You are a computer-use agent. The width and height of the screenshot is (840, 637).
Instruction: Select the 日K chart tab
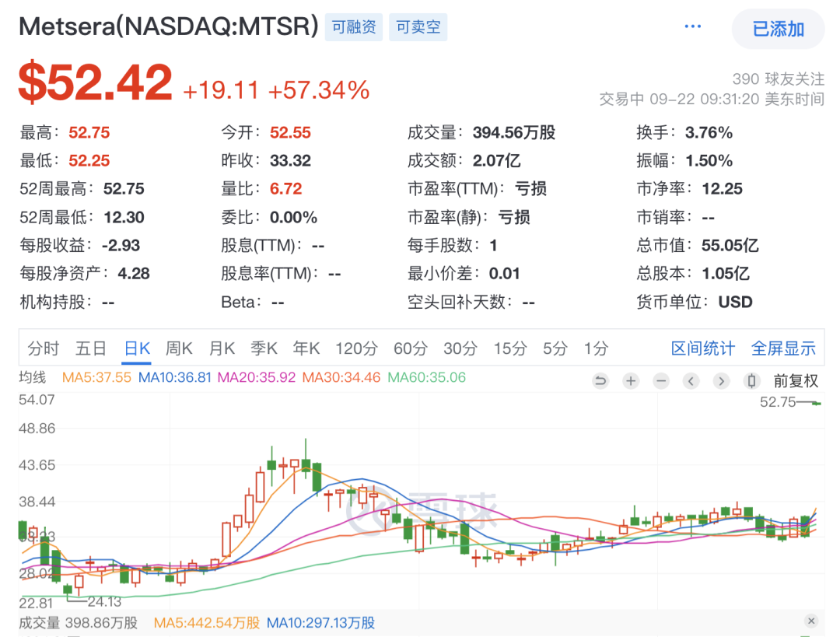tap(137, 348)
